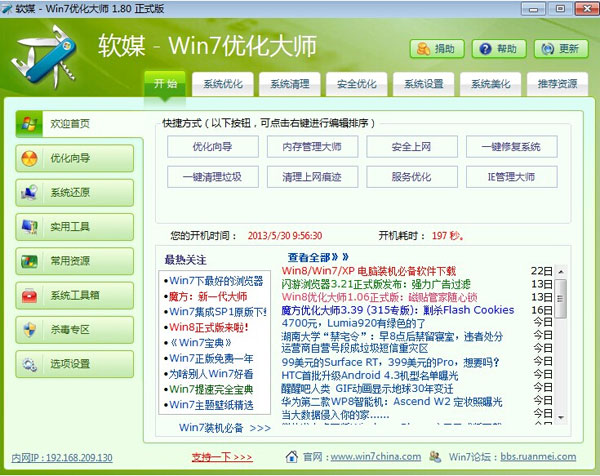Click the 支持一下 >>> link

[222, 457]
